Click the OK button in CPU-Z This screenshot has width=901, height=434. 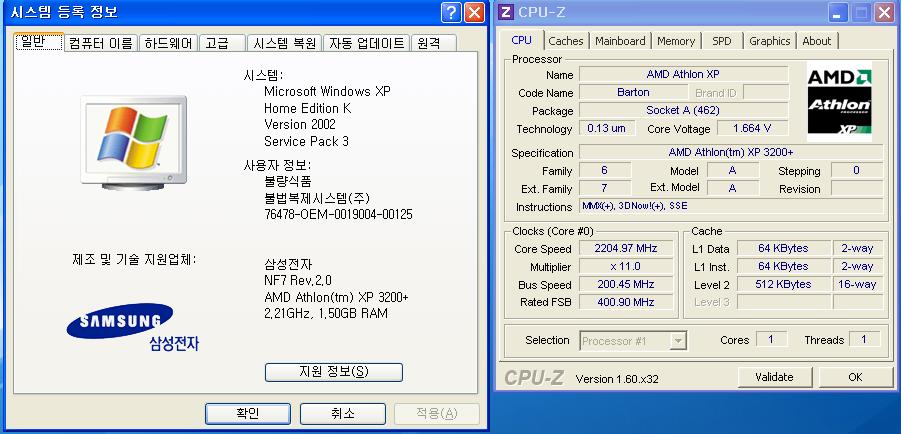856,377
